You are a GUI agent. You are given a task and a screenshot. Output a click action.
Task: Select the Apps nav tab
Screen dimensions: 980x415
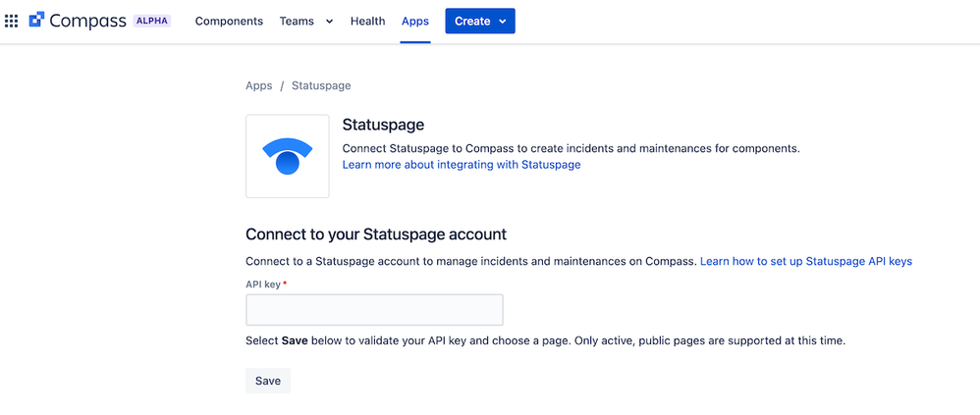(x=415, y=22)
